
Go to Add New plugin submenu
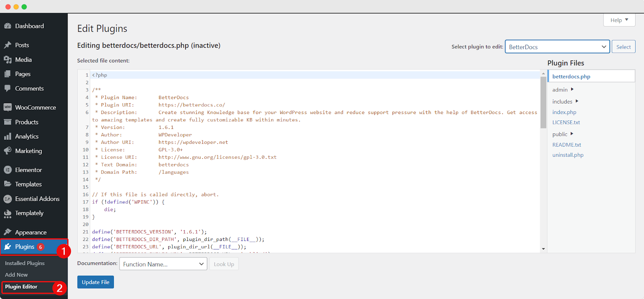click(17, 275)
